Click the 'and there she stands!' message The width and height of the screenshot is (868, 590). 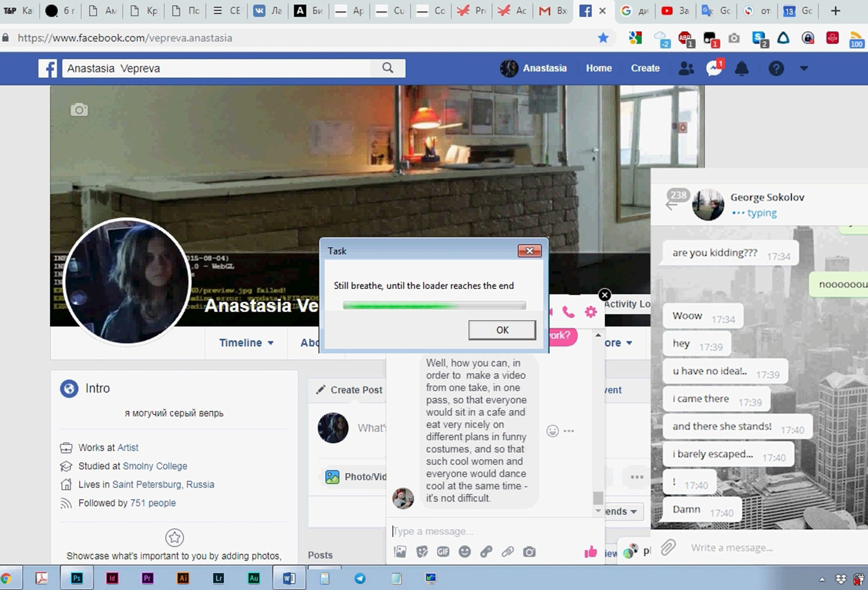click(738, 427)
